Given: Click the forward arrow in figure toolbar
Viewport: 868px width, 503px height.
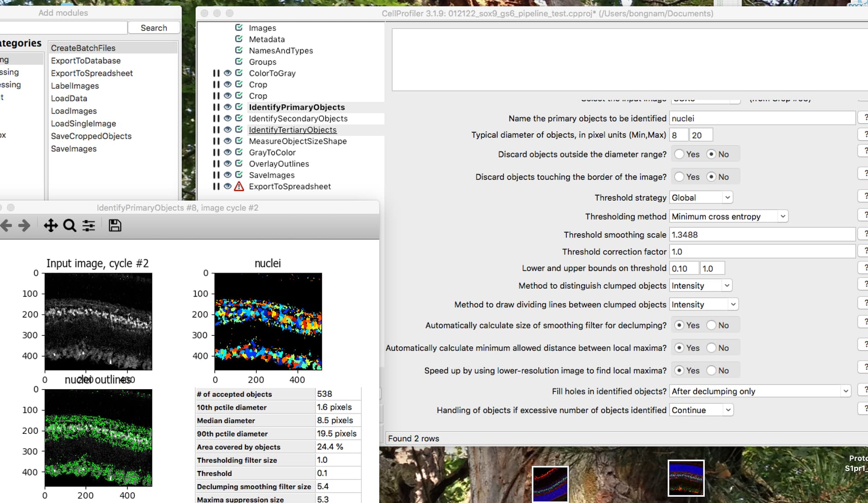Looking at the screenshot, I should [24, 226].
